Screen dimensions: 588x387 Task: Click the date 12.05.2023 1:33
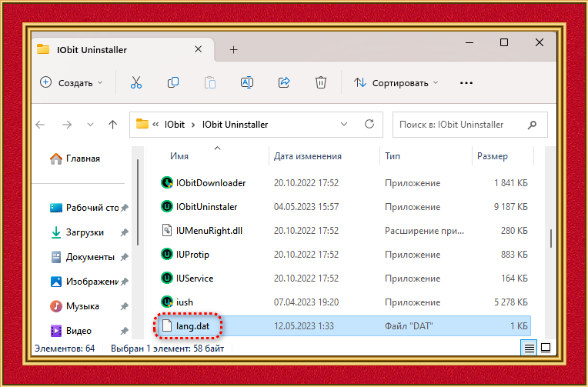(x=304, y=326)
